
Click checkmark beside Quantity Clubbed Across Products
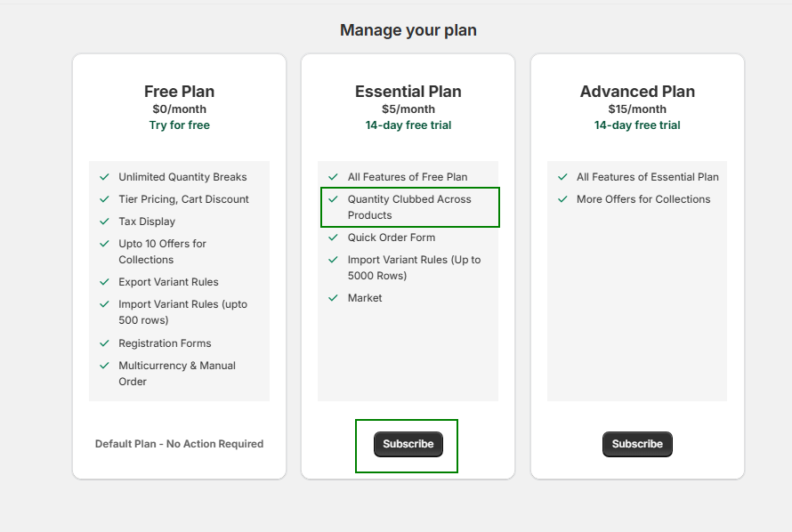pos(334,199)
